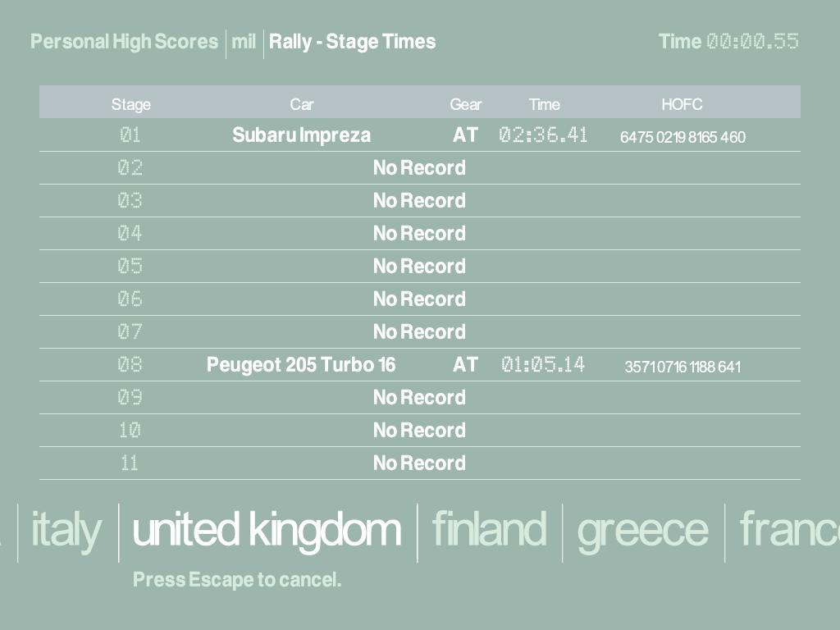
Task: Click the Time column header
Action: (544, 104)
